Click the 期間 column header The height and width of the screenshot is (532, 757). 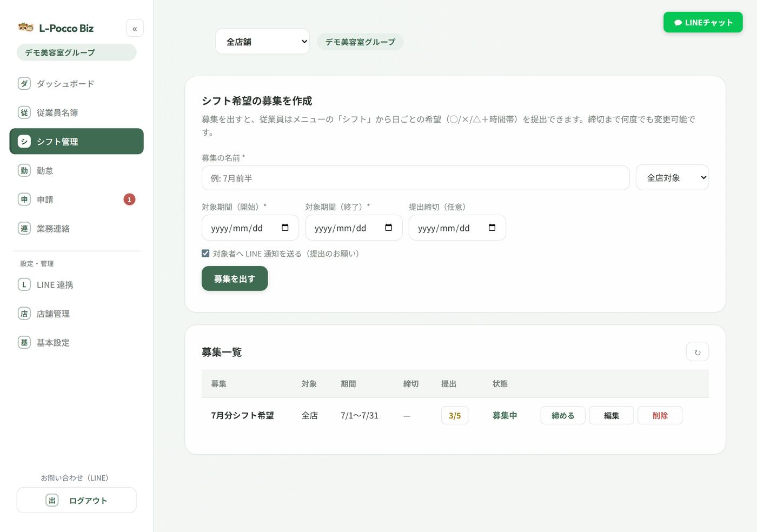pos(348,383)
